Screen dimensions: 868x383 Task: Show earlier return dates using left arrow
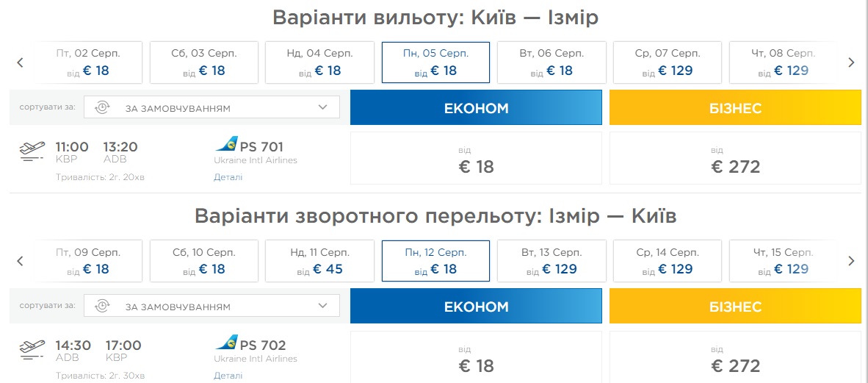coord(20,260)
